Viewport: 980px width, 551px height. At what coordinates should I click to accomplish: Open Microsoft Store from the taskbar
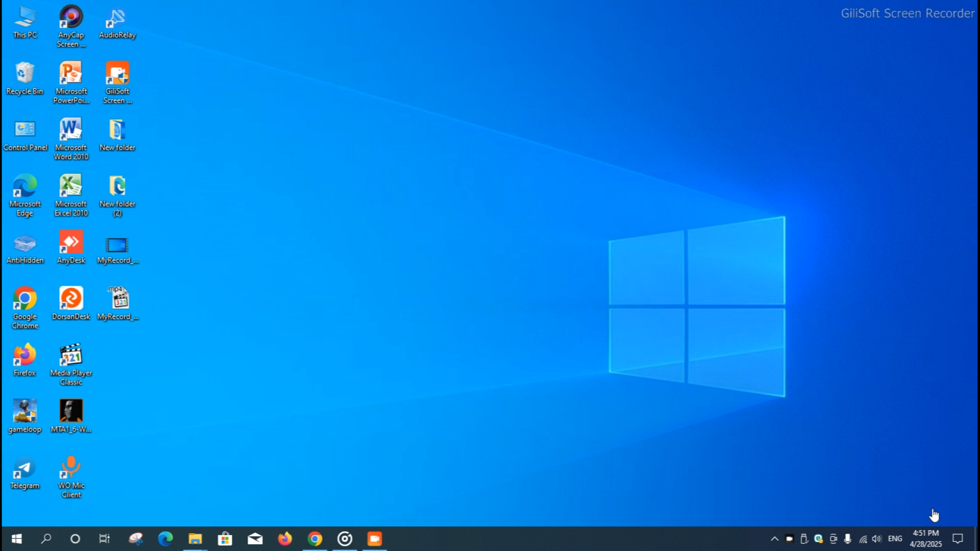[225, 539]
